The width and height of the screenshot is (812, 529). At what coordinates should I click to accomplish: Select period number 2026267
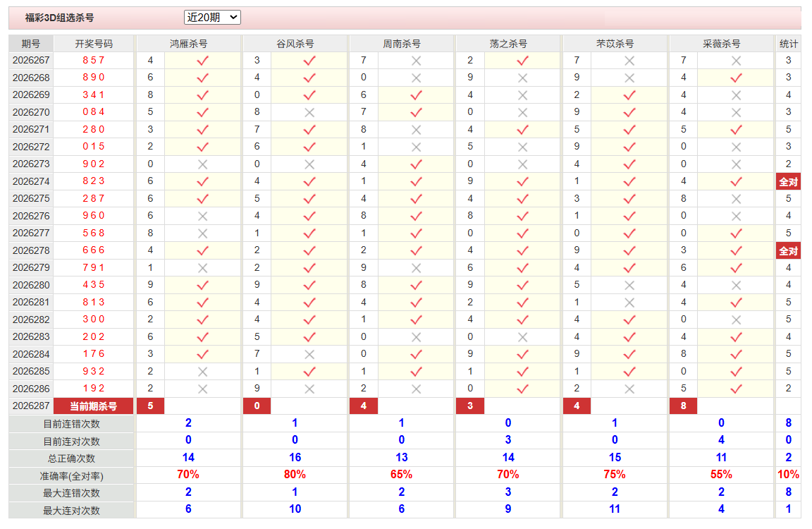[31, 60]
